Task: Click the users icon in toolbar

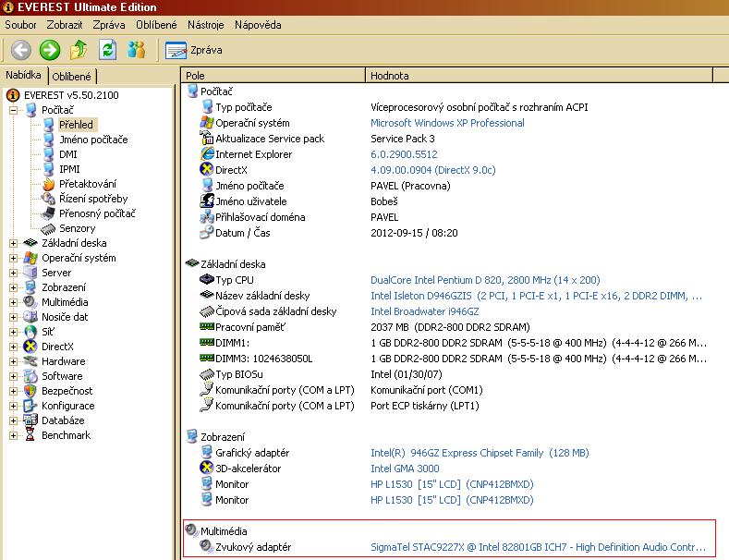Action: (x=137, y=50)
